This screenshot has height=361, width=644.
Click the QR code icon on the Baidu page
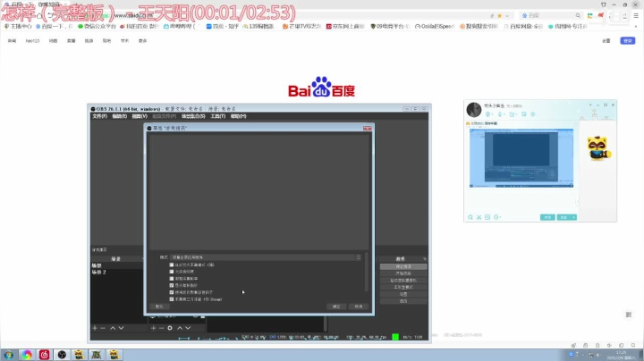pyautogui.click(x=629, y=315)
